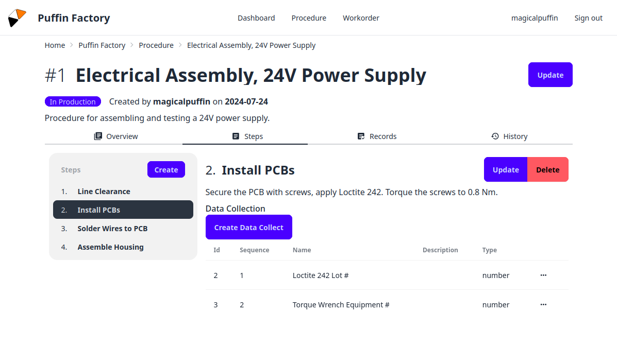Click the Home breadcrumb link
The image size is (617, 364).
[55, 45]
